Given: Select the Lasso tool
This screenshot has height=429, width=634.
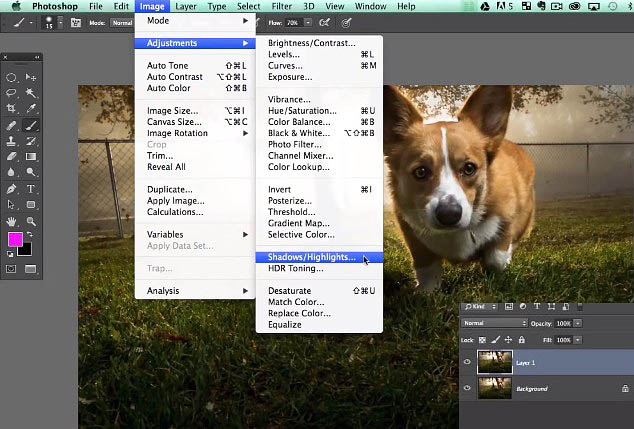Looking at the screenshot, I should [x=11, y=93].
